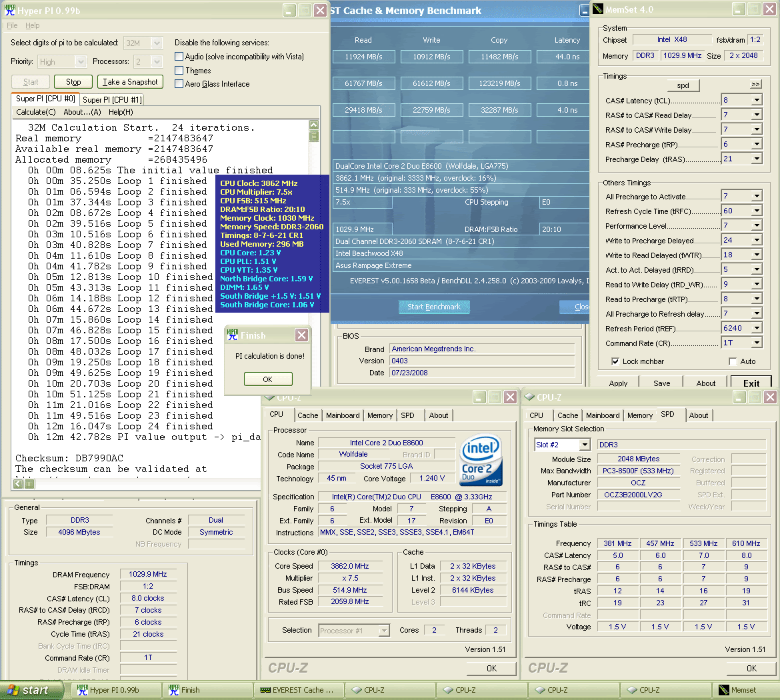This screenshot has width=780, height=700.
Task: Confirm PI calculation done with OK
Action: pos(267,379)
